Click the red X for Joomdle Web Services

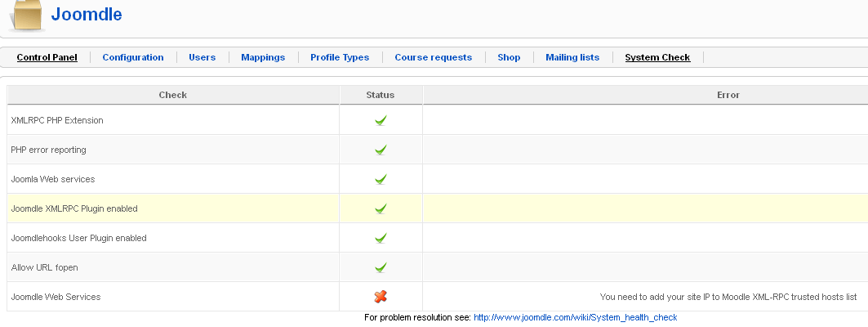pyautogui.click(x=381, y=297)
